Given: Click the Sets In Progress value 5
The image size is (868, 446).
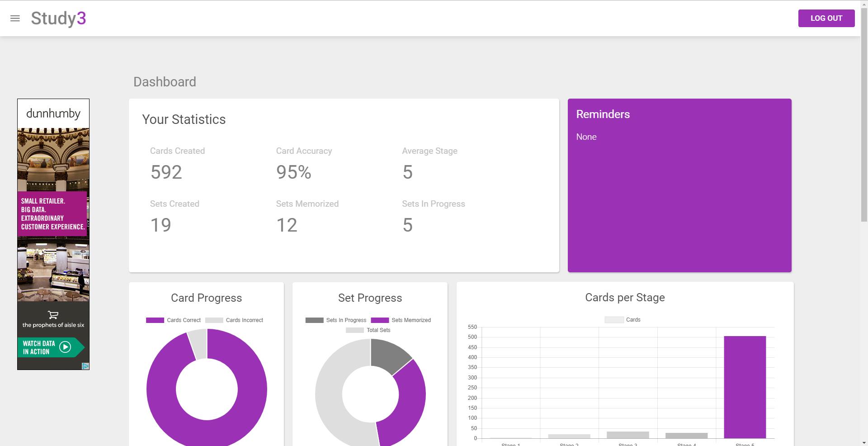Looking at the screenshot, I should 407,225.
